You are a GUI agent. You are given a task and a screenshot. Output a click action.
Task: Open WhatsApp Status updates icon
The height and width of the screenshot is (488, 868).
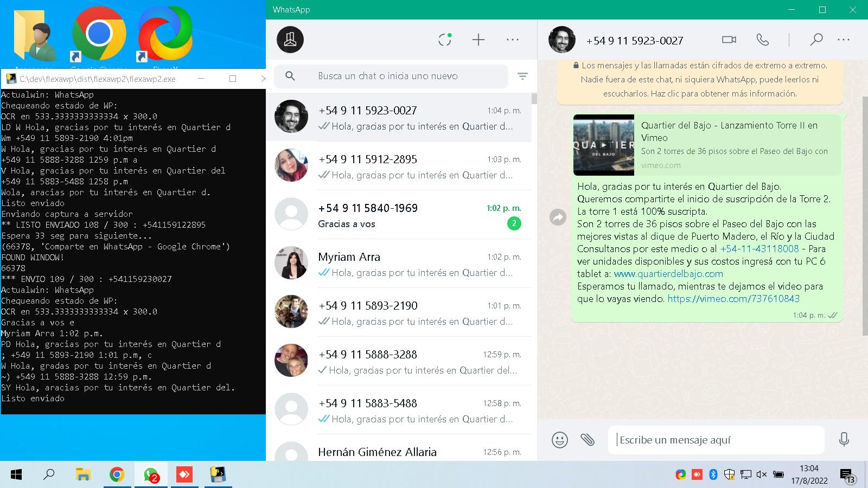(445, 40)
